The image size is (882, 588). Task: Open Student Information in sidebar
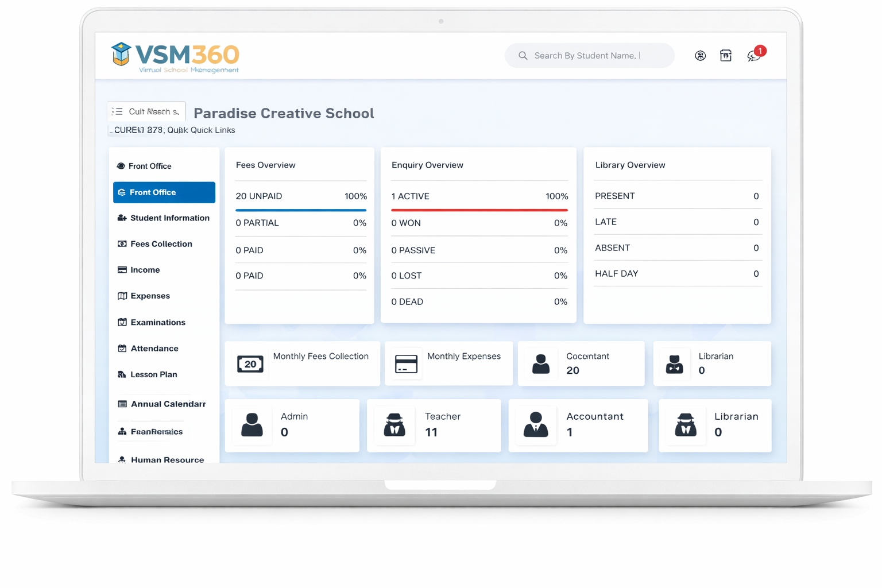click(169, 218)
